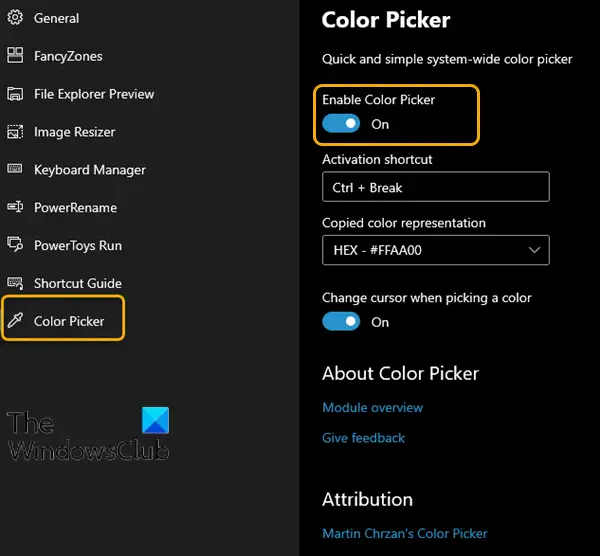Select Keyboard Manager in the sidebar
The height and width of the screenshot is (556, 600).
(90, 170)
